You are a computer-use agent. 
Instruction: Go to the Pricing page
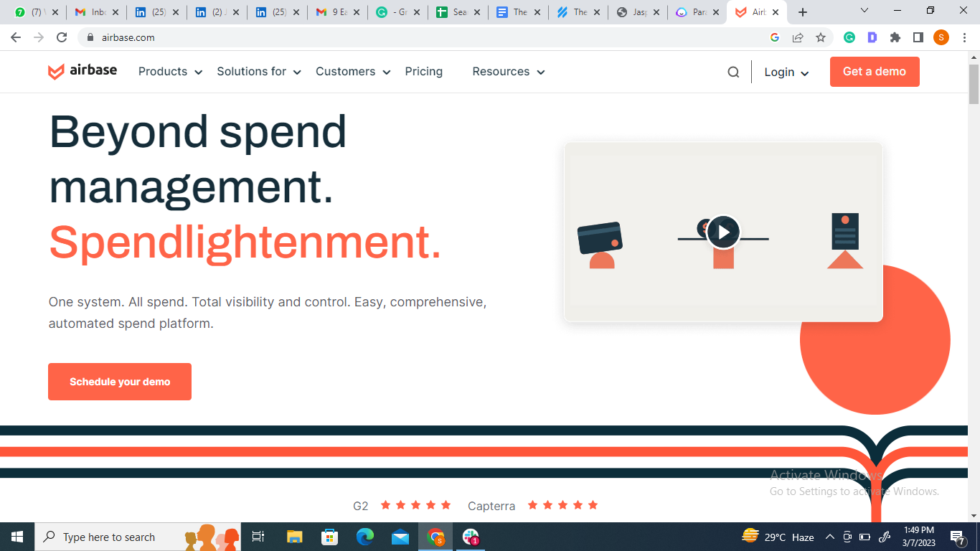pos(424,72)
